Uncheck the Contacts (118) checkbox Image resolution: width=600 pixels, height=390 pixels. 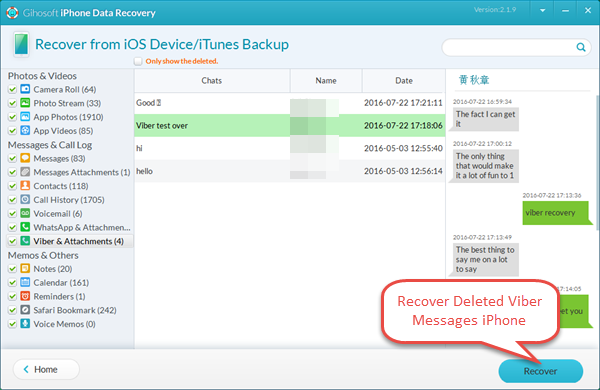(x=12, y=186)
